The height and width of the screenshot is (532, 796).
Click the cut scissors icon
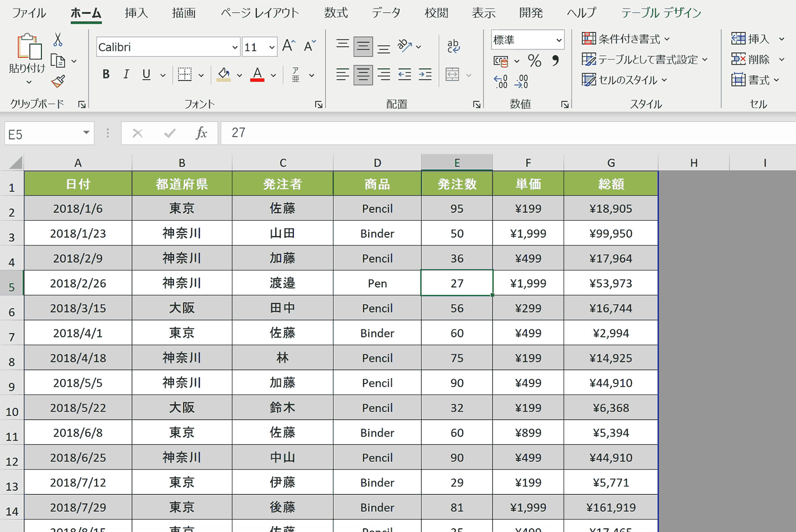coord(58,40)
